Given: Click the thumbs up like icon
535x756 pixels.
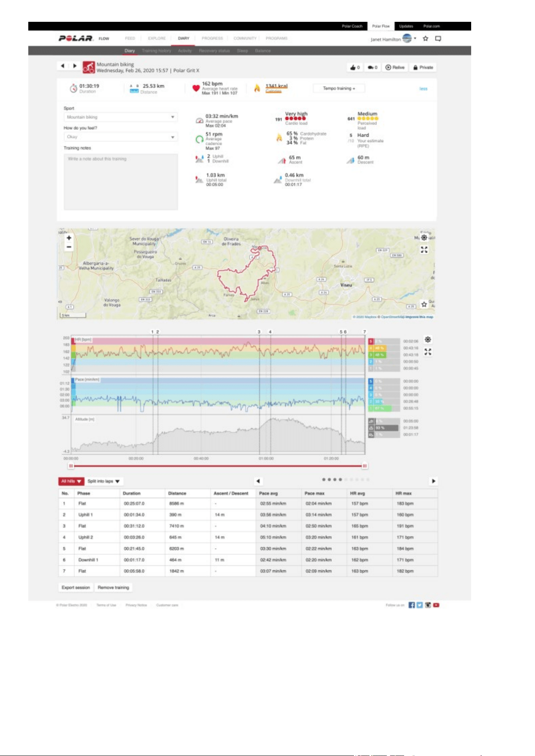Looking at the screenshot, I should coord(353,67).
